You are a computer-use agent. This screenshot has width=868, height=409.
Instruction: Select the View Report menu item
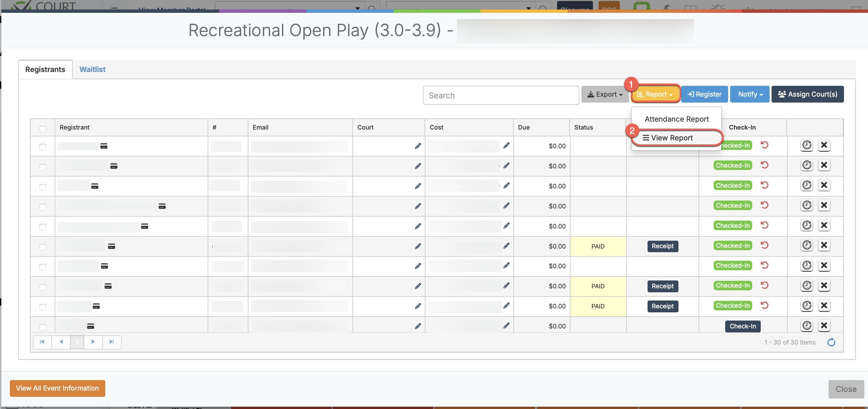(x=672, y=137)
